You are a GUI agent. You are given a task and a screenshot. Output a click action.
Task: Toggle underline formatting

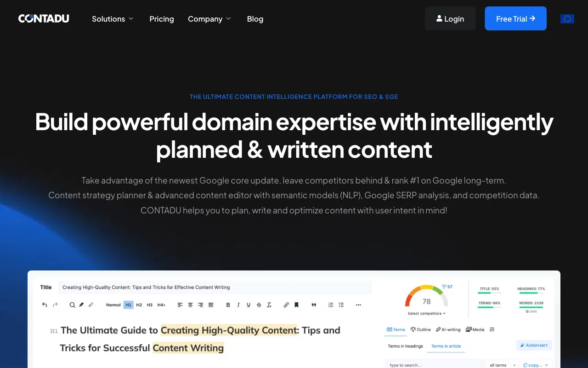tap(249, 305)
